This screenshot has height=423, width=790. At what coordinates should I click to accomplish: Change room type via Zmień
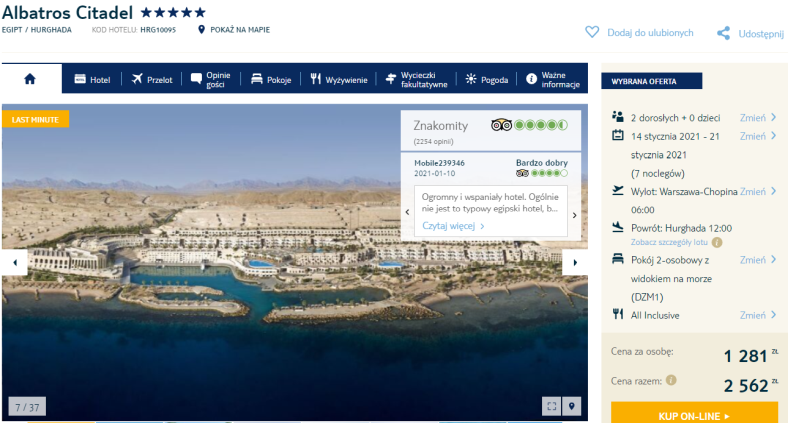pyautogui.click(x=758, y=260)
